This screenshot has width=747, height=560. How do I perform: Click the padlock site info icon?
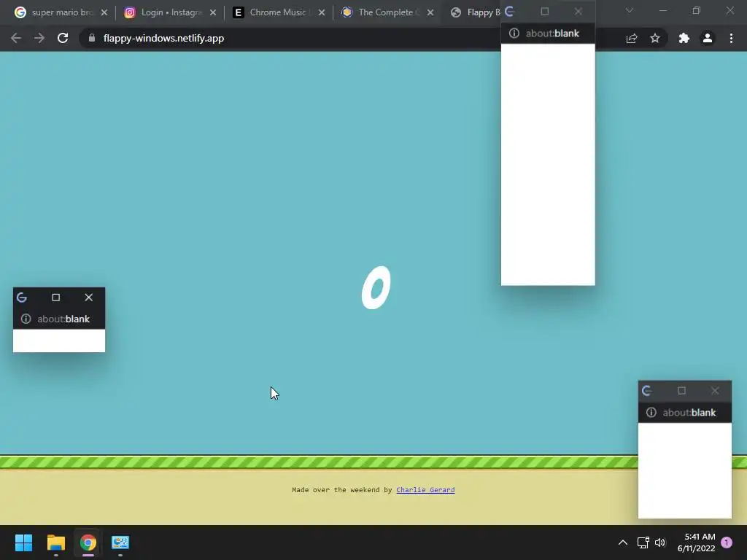click(91, 38)
